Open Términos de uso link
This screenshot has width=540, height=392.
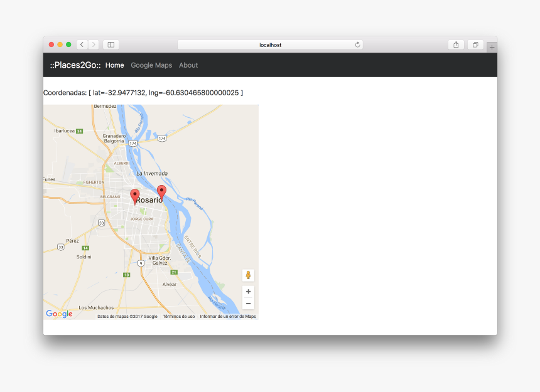click(x=179, y=317)
